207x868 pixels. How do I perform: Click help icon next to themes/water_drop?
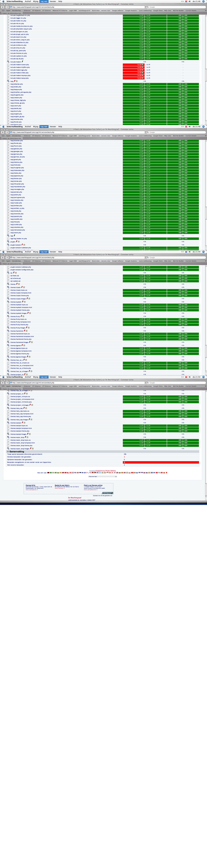(28, 437)
